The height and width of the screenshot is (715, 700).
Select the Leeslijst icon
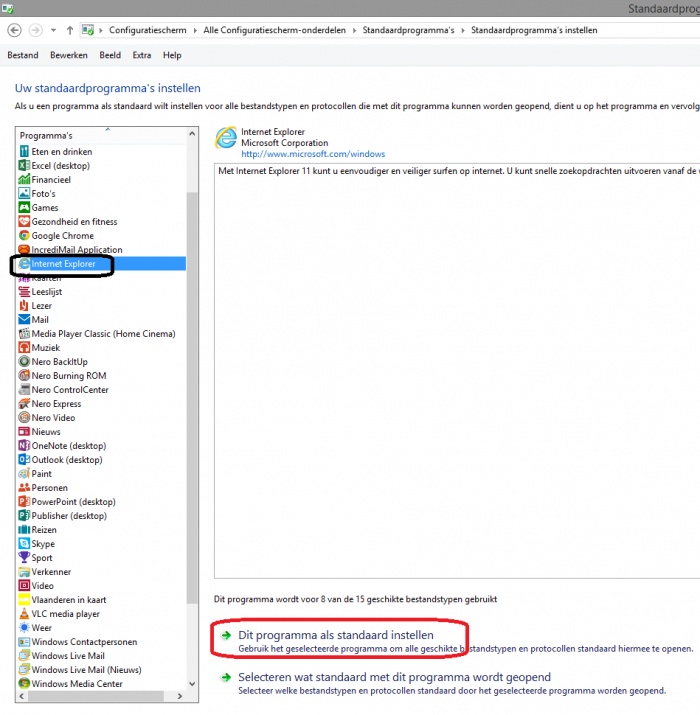(x=24, y=292)
